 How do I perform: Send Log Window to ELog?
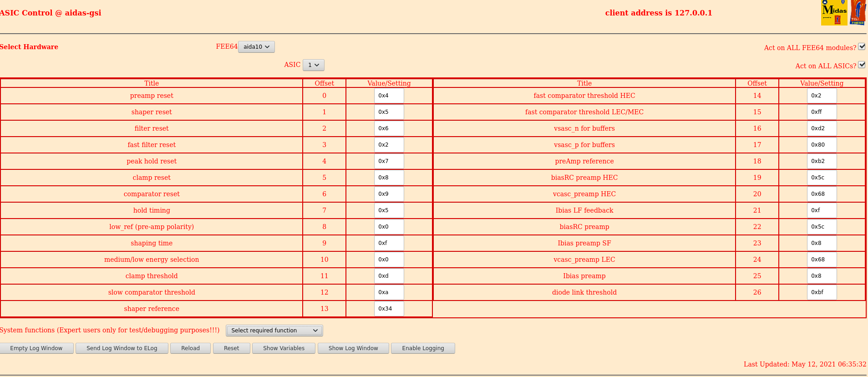(x=122, y=348)
